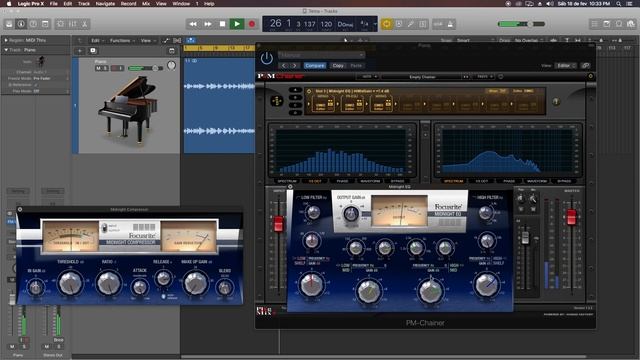Adjust the red input fader in PM-Chainer
The height and width of the screenshot is (360, 640).
(279, 224)
